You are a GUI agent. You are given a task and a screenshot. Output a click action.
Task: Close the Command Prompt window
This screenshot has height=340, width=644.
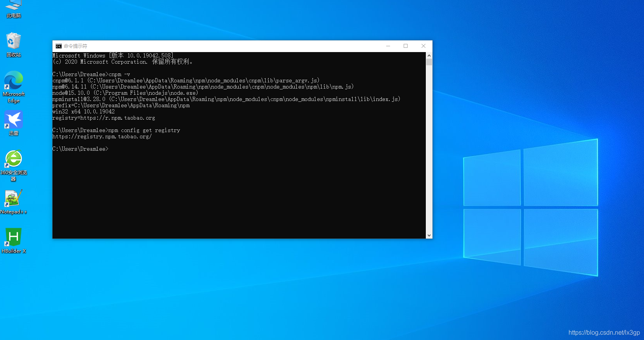(x=423, y=46)
